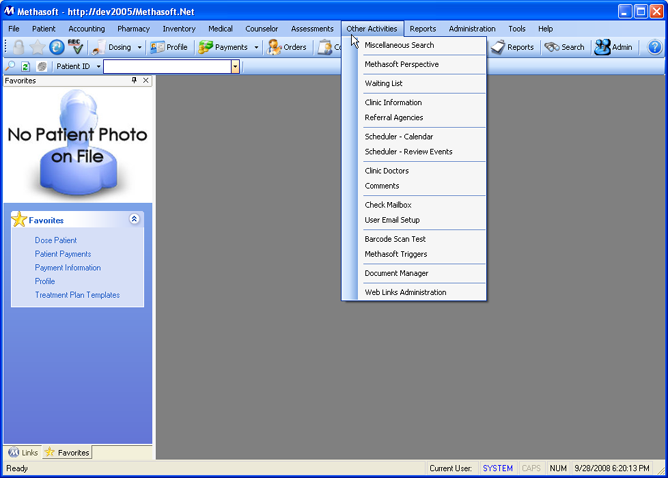The image size is (668, 478).
Task: Open the Administration menu
Action: click(472, 29)
